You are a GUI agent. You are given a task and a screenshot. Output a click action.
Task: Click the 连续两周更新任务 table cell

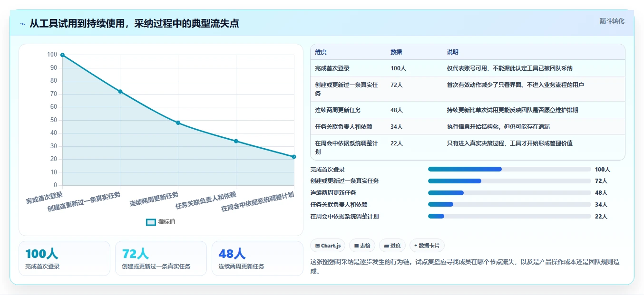tap(348, 110)
